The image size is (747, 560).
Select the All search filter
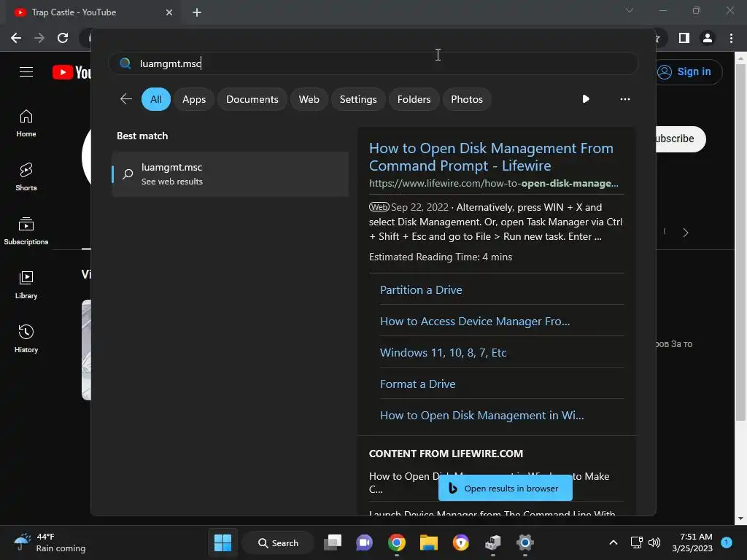(156, 99)
